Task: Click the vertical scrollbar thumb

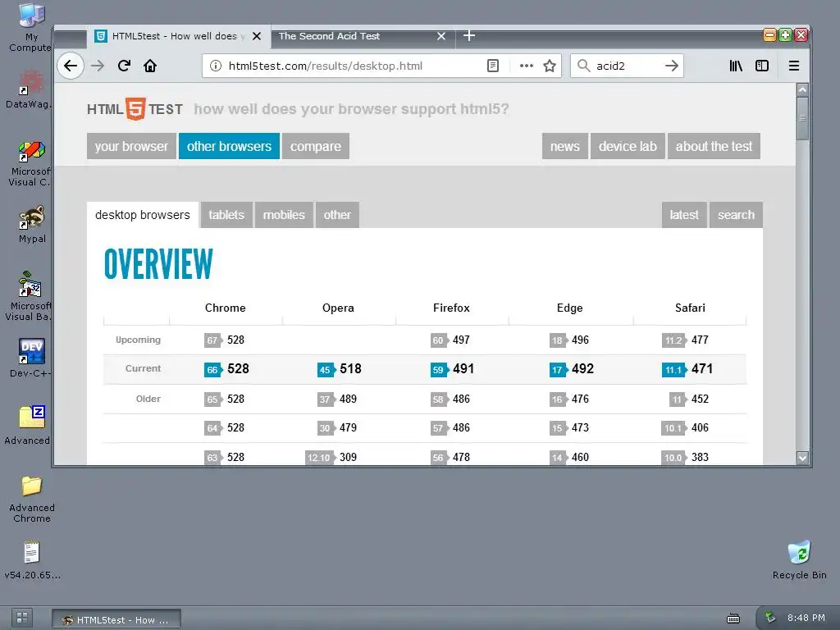Action: pyautogui.click(x=802, y=118)
